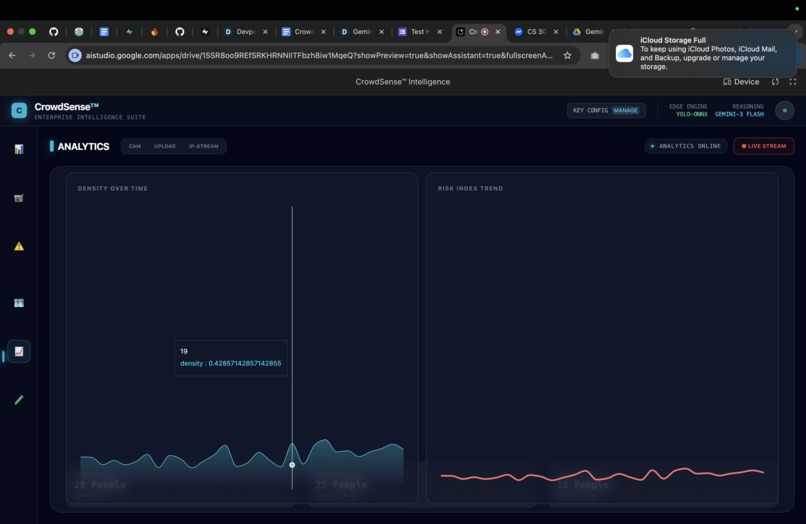Switch to the Devpost browser tab
The height and width of the screenshot is (524, 806).
(241, 32)
